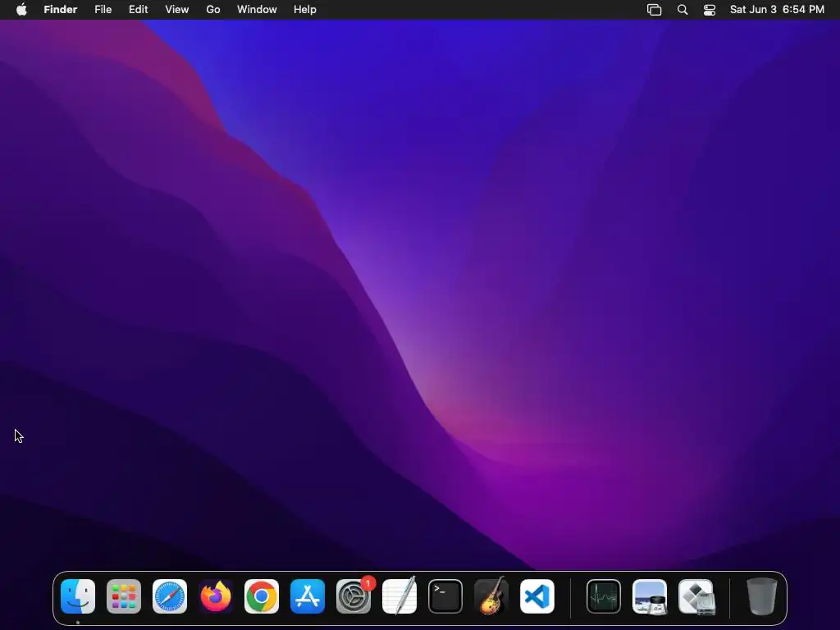
Task: Click the screen mirroring menu bar icon
Action: click(x=654, y=10)
